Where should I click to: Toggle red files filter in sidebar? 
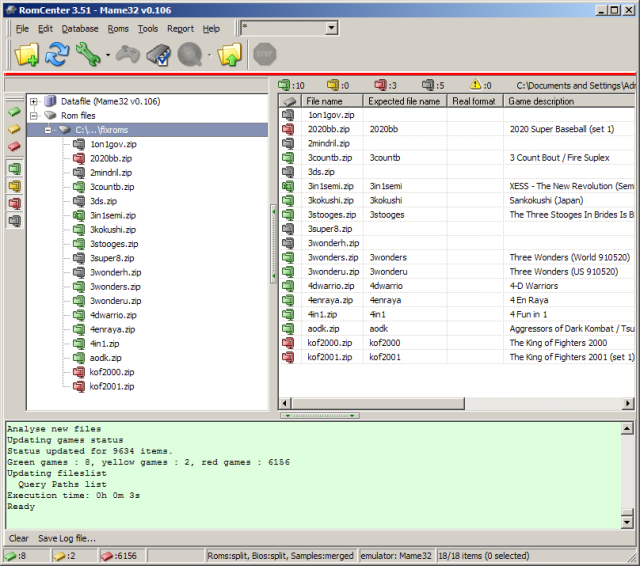click(14, 203)
